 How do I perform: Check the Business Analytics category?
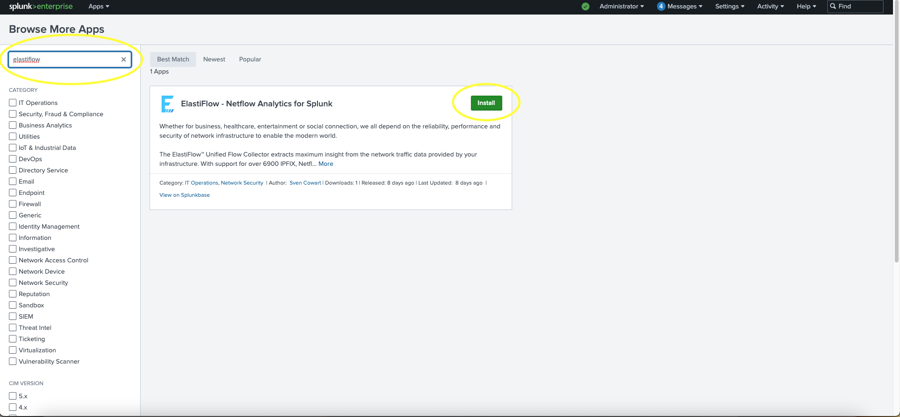(13, 125)
